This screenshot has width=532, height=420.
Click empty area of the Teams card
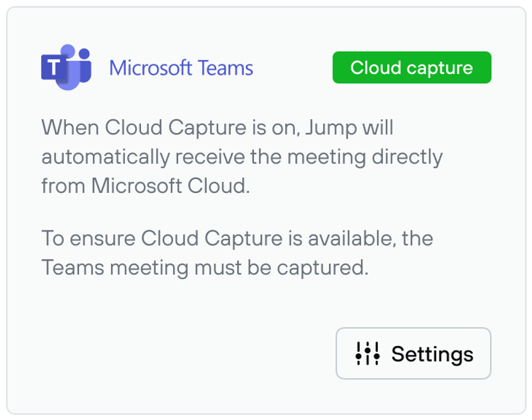click(170, 353)
